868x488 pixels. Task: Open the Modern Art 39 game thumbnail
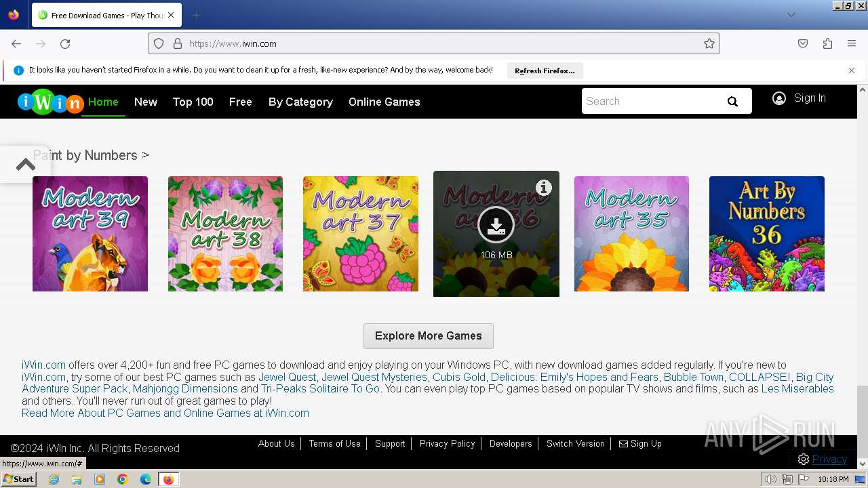tap(90, 234)
